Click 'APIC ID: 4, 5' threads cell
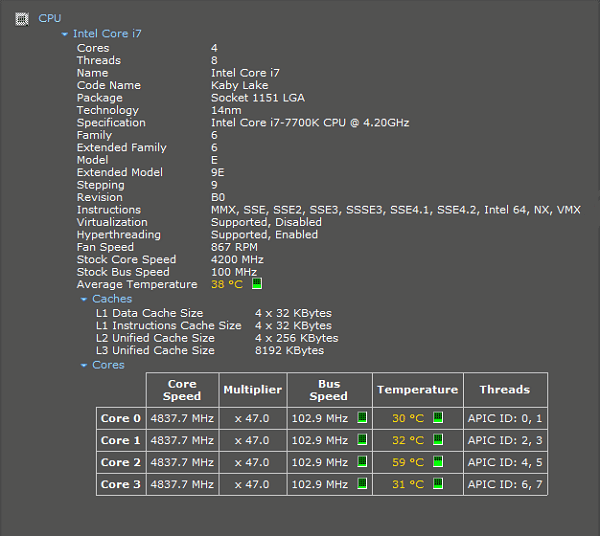 [505, 462]
